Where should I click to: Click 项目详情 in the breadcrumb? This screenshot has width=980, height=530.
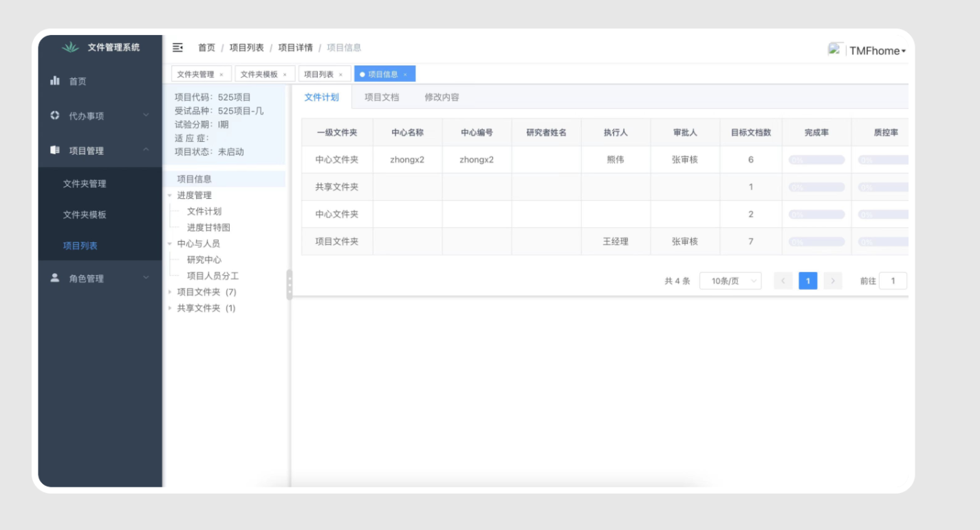pyautogui.click(x=295, y=47)
